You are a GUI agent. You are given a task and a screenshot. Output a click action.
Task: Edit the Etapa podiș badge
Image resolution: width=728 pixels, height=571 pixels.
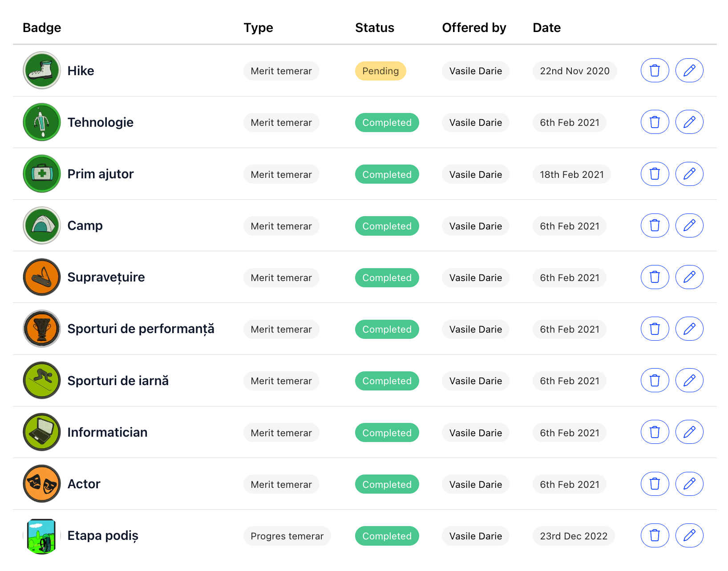click(689, 535)
